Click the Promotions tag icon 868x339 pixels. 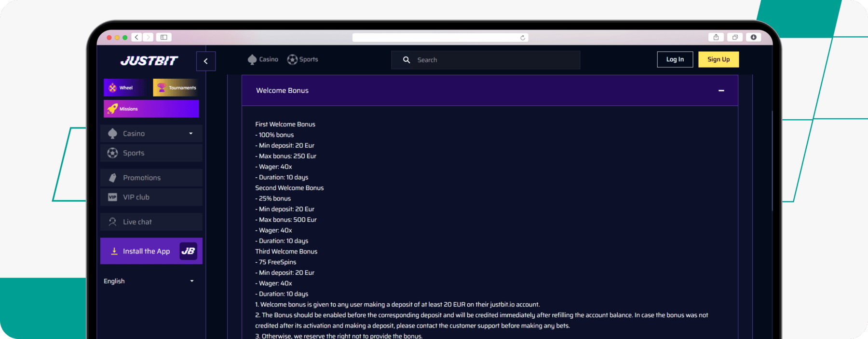tap(112, 178)
